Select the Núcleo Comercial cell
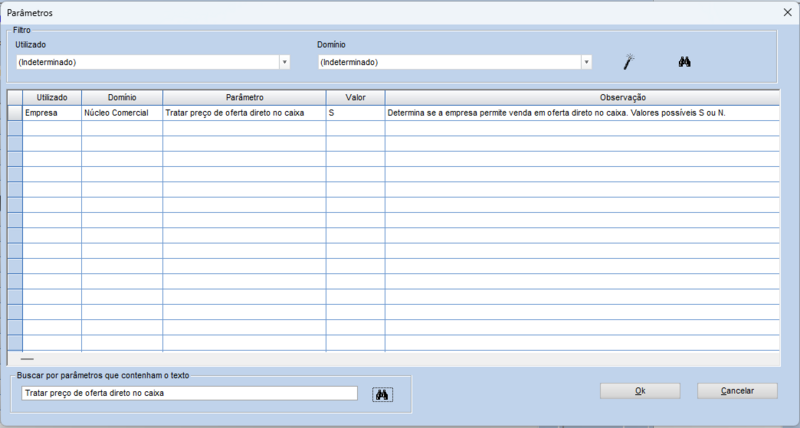 pos(122,113)
